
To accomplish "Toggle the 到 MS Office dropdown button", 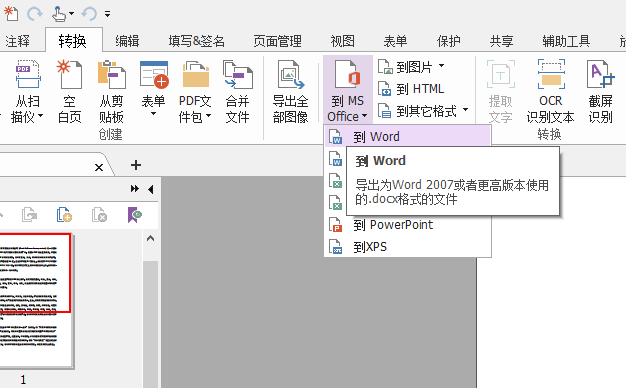I will (x=347, y=89).
